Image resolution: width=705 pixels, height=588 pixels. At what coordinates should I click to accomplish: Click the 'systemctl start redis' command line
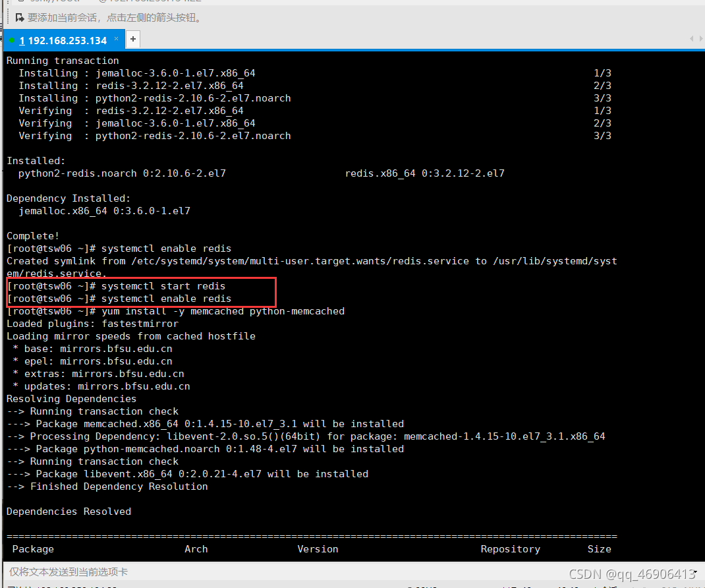click(x=116, y=286)
